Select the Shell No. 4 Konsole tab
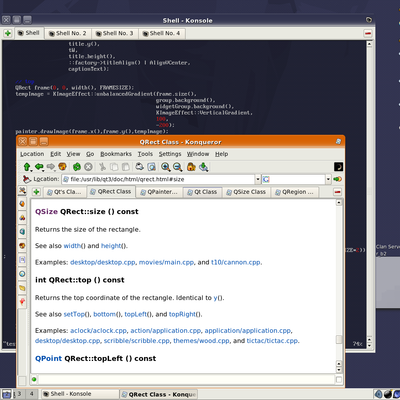Viewport: 400px width, 400px height. pos(161,33)
